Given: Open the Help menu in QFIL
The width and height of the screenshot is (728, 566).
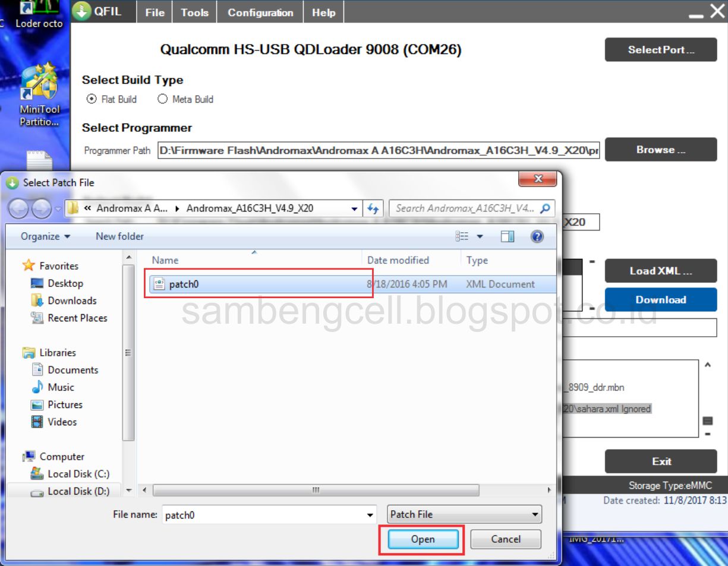Looking at the screenshot, I should point(324,12).
